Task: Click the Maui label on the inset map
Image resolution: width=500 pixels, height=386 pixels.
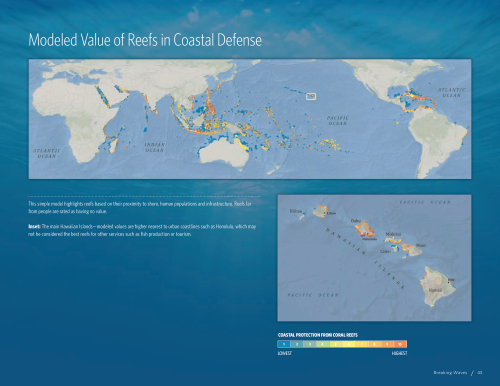Action: (421, 245)
